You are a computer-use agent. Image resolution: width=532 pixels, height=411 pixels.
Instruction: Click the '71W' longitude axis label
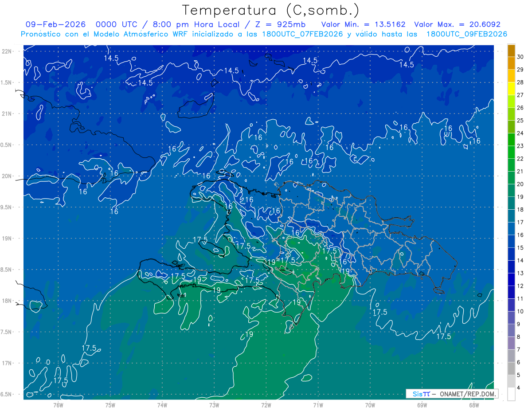point(318,405)
